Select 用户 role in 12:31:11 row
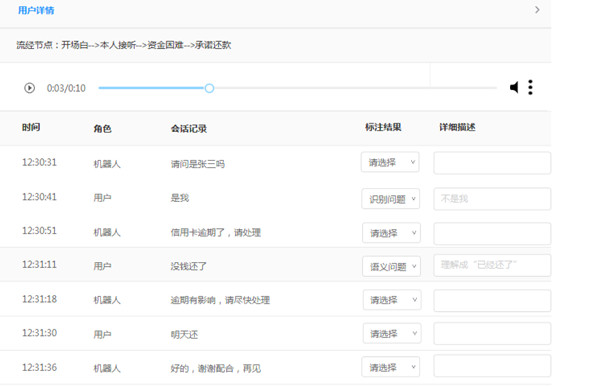Image resolution: width=592 pixels, height=389 pixels. click(x=102, y=266)
